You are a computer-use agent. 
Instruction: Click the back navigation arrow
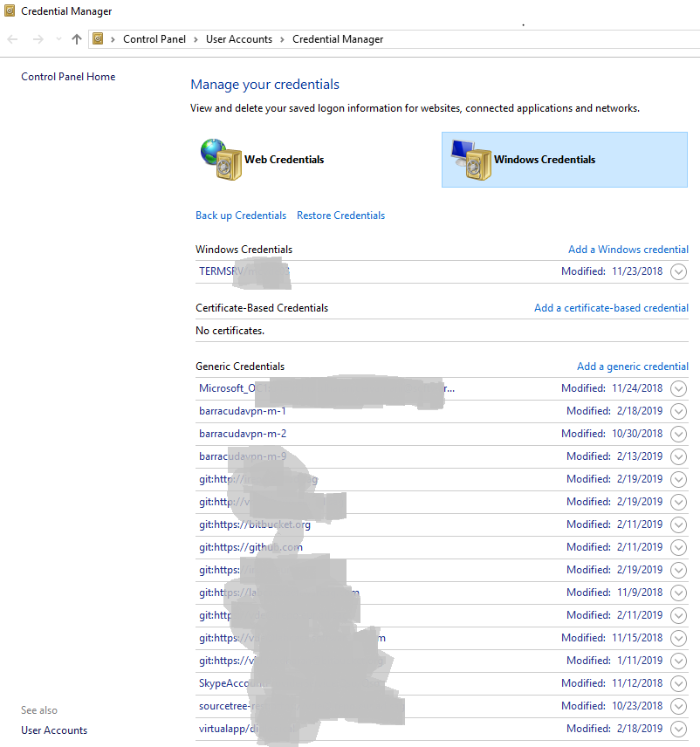tap(12, 39)
